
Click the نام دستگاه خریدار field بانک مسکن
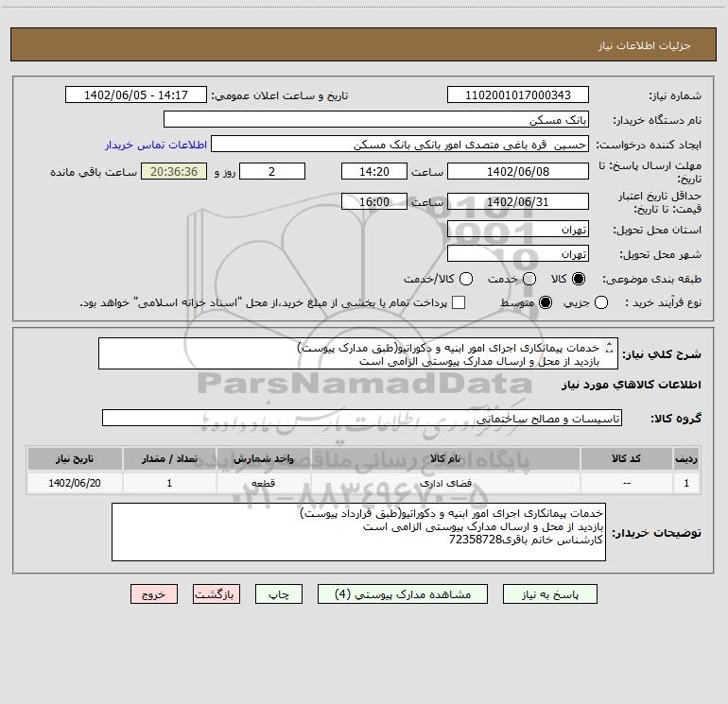(x=376, y=119)
